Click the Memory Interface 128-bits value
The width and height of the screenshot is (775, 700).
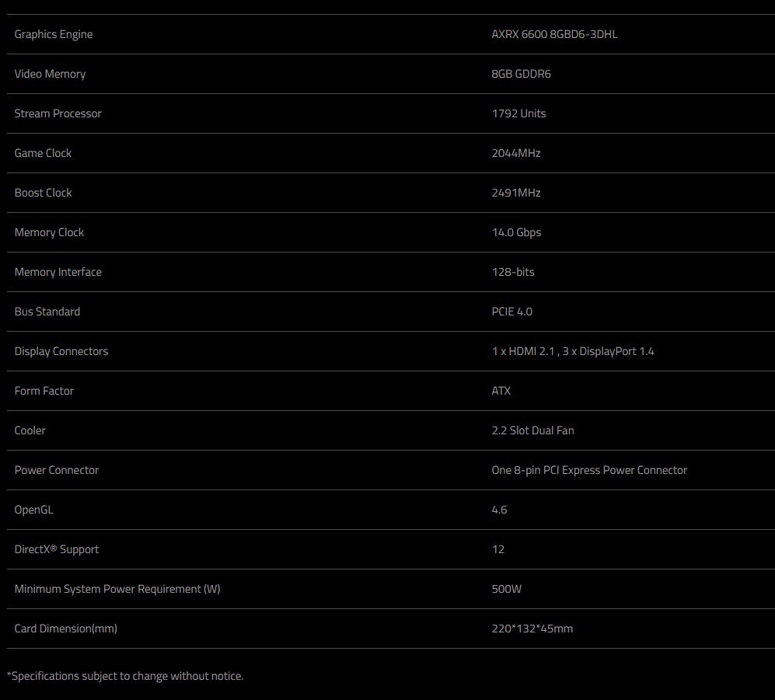pos(513,272)
